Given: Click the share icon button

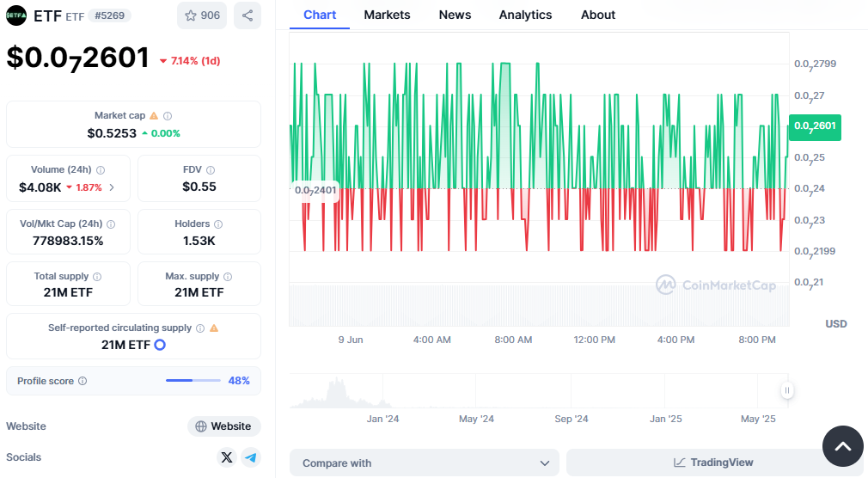Looking at the screenshot, I should 248,15.
